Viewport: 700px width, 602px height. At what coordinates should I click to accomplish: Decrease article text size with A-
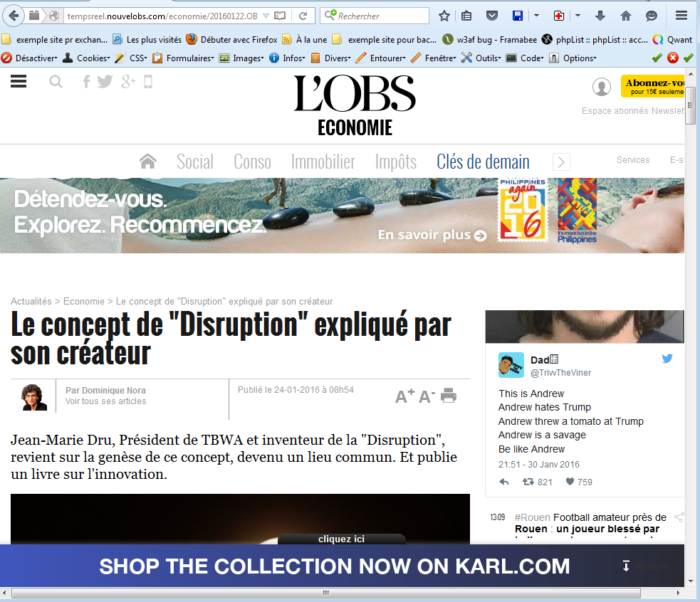427,396
